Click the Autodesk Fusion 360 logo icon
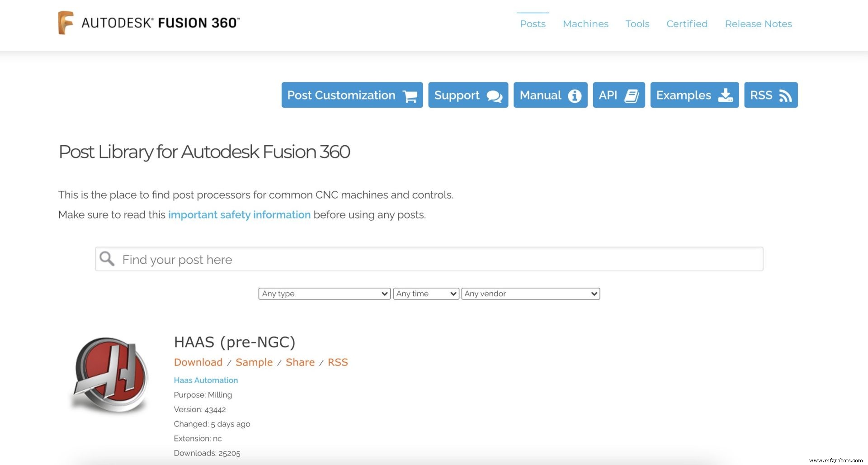 66,23
